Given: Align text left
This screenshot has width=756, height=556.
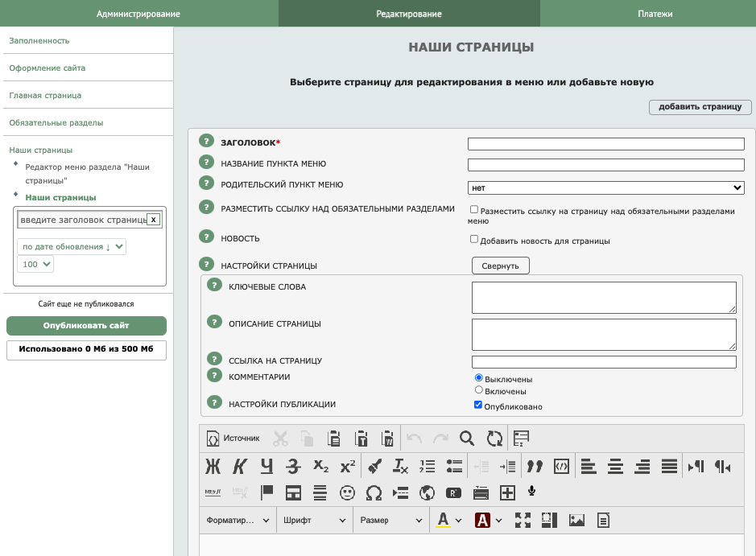Looking at the screenshot, I should pyautogui.click(x=589, y=466).
